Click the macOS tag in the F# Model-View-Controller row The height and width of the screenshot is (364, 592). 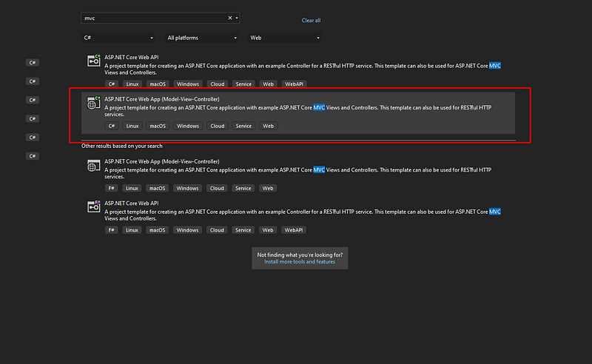[158, 189]
